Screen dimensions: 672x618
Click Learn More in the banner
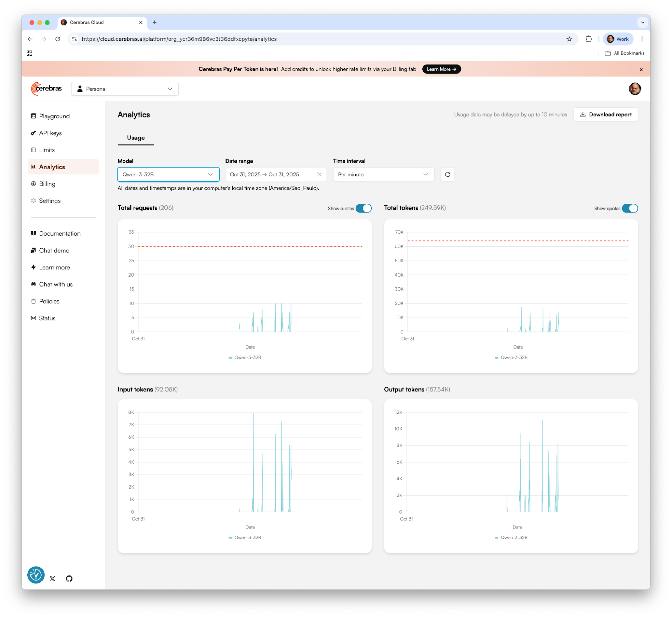click(441, 69)
